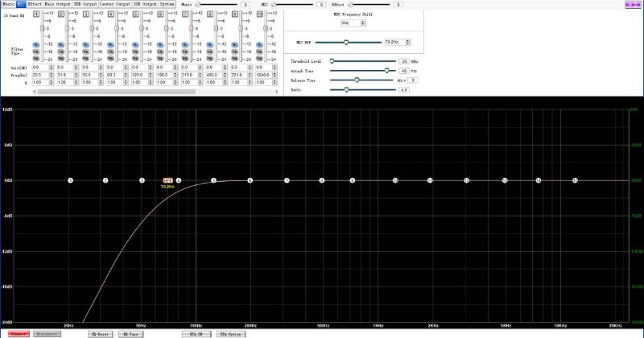The image size is (644, 338).
Task: Toggle the band 1 enable button
Action: click(x=37, y=13)
